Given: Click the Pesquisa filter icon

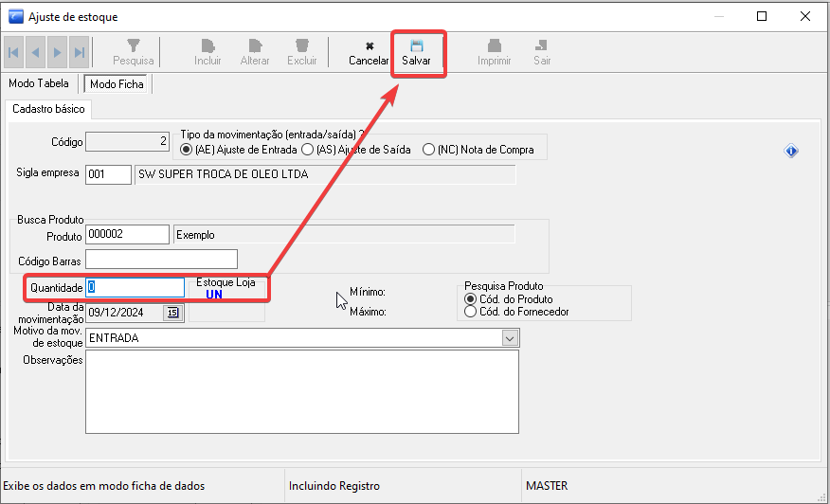Looking at the screenshot, I should pyautogui.click(x=133, y=45).
